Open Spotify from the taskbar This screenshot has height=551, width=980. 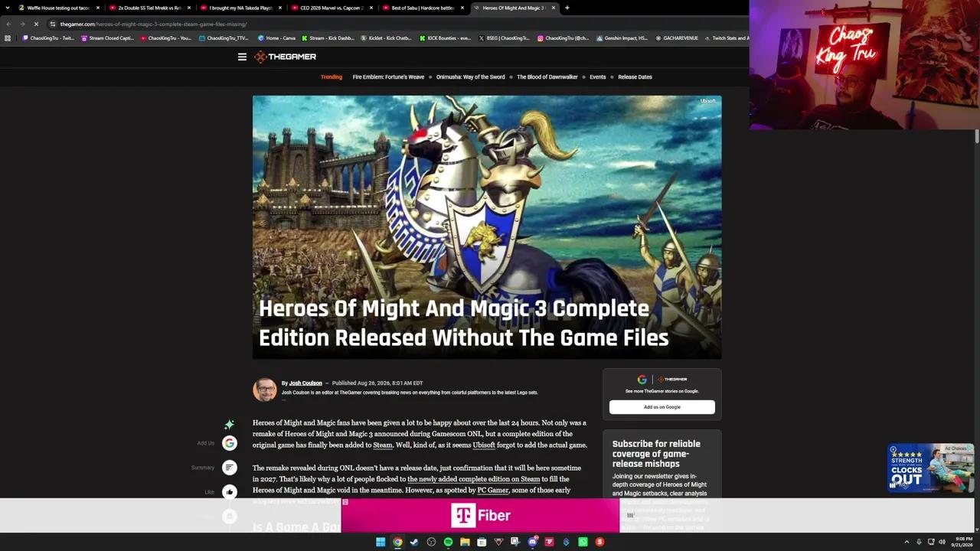(448, 542)
